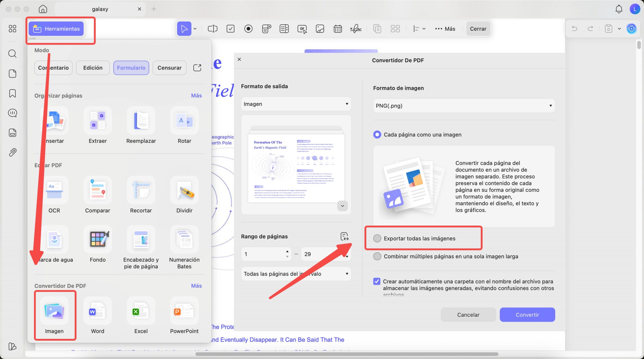Select the date field tool
This screenshot has height=359, width=644.
(337, 28)
